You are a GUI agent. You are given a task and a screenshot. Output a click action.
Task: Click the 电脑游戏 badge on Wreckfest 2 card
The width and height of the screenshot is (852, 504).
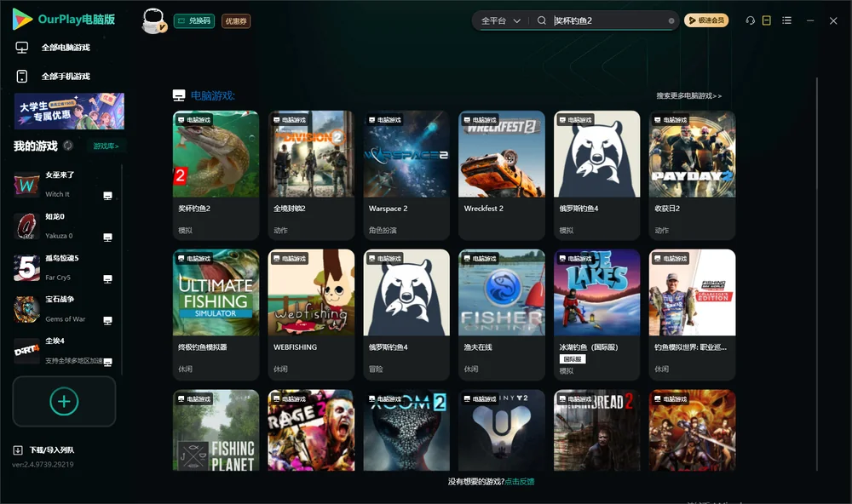point(479,119)
